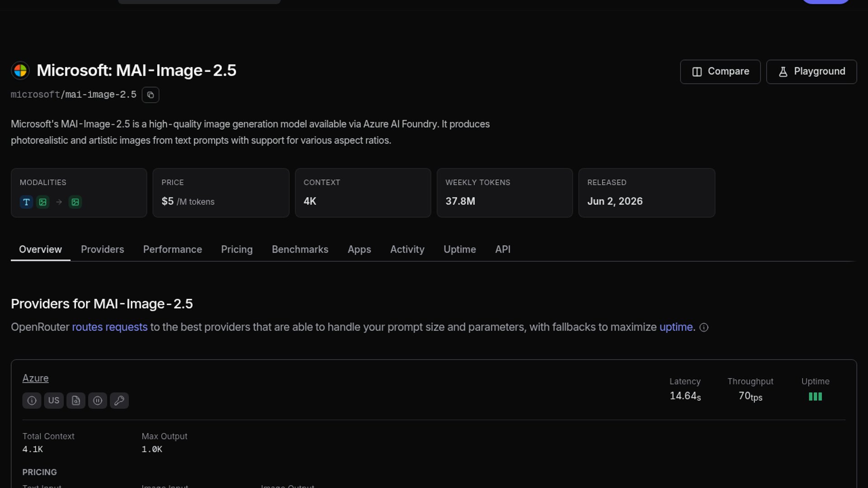Screen dimensions: 868x488
Task: Click the image output modality icon
Action: pos(75,202)
